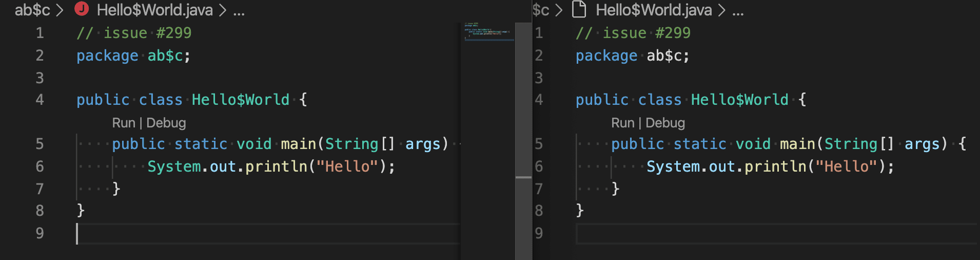
Task: Expand chevron after ab$c in left breadcrumb
Action: click(60, 10)
